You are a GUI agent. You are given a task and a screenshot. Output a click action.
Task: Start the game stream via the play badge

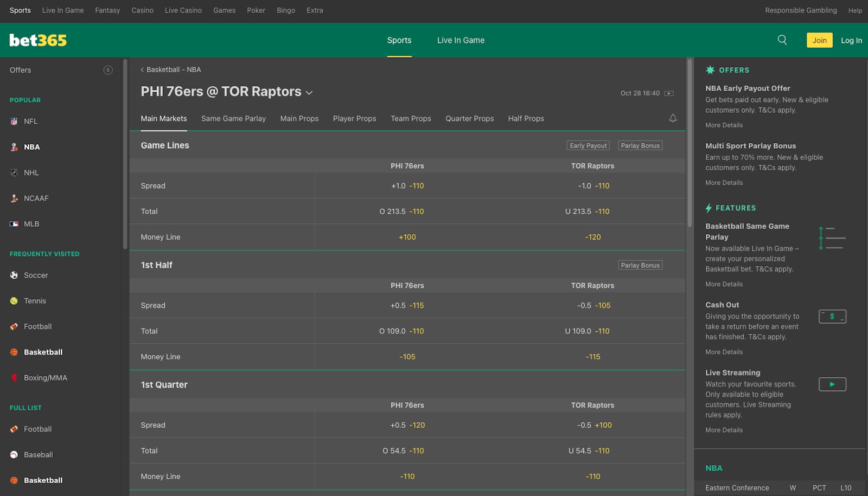[x=669, y=93]
